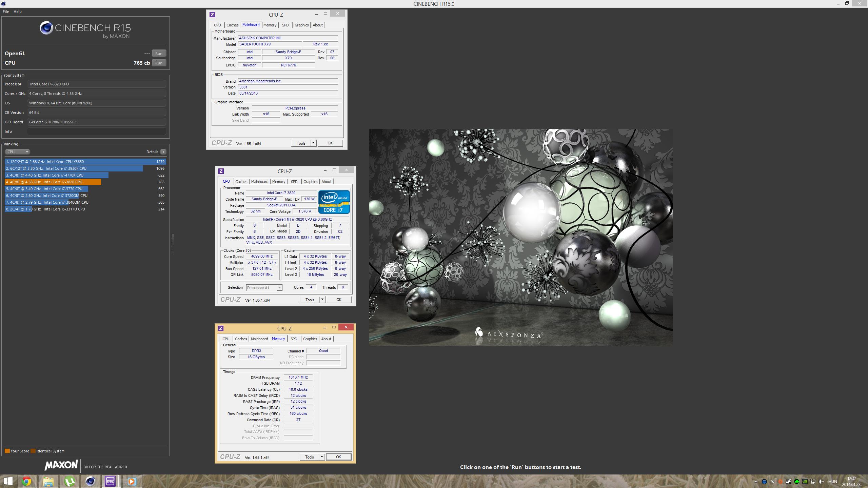Image resolution: width=868 pixels, height=488 pixels.
Task: Click the HUN input language indicator
Action: (832, 482)
